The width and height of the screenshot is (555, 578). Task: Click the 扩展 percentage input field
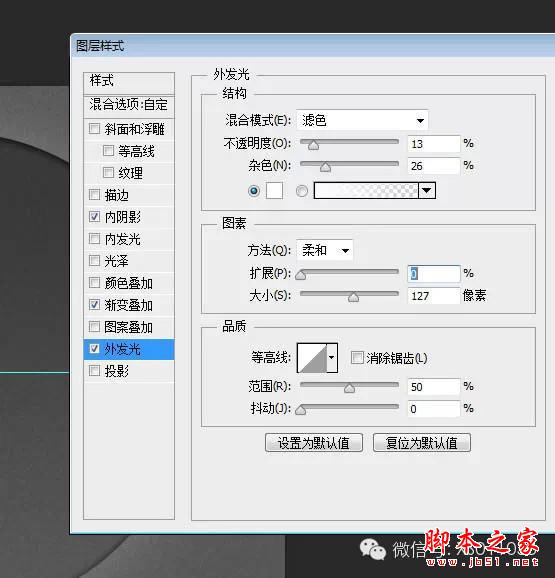point(434,274)
